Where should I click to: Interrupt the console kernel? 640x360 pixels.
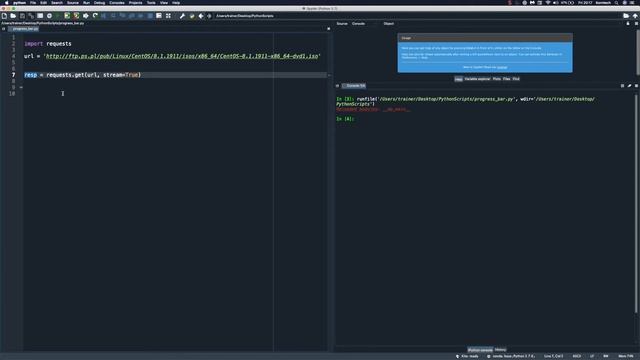(x=622, y=86)
